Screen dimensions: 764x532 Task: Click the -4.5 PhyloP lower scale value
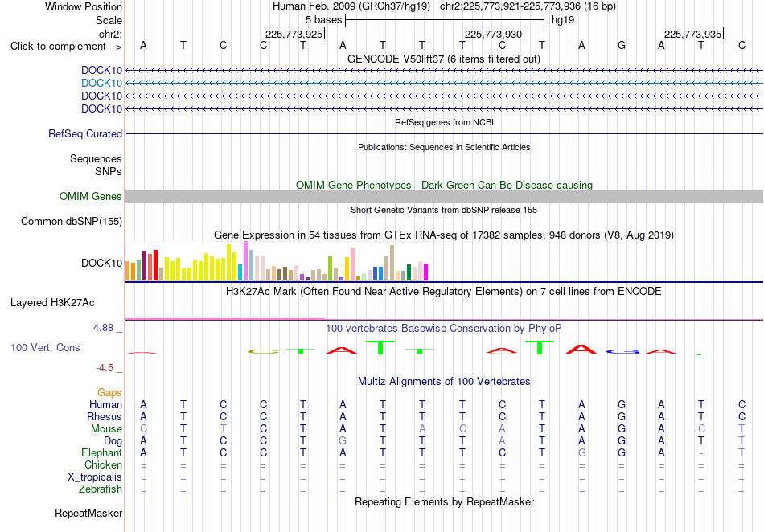click(105, 368)
